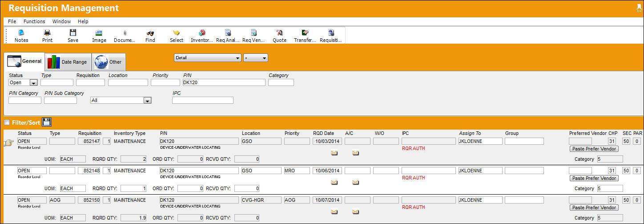This screenshot has width=644, height=224.
Task: Click the pointing hand icon on first row
Action: 8,143
